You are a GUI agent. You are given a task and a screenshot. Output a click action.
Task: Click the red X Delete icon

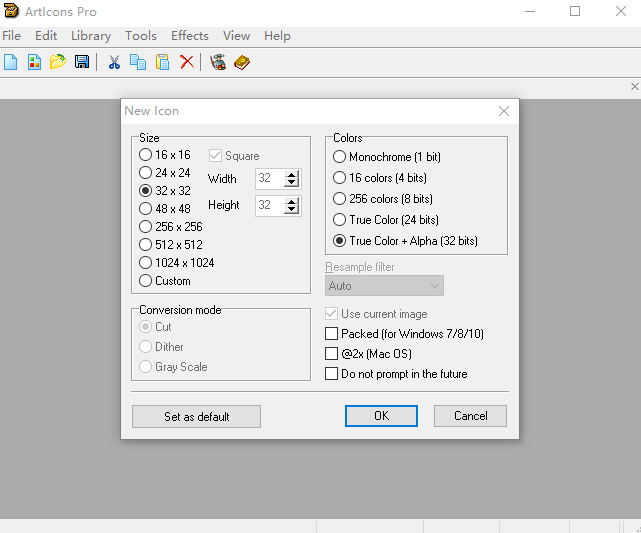(187, 62)
